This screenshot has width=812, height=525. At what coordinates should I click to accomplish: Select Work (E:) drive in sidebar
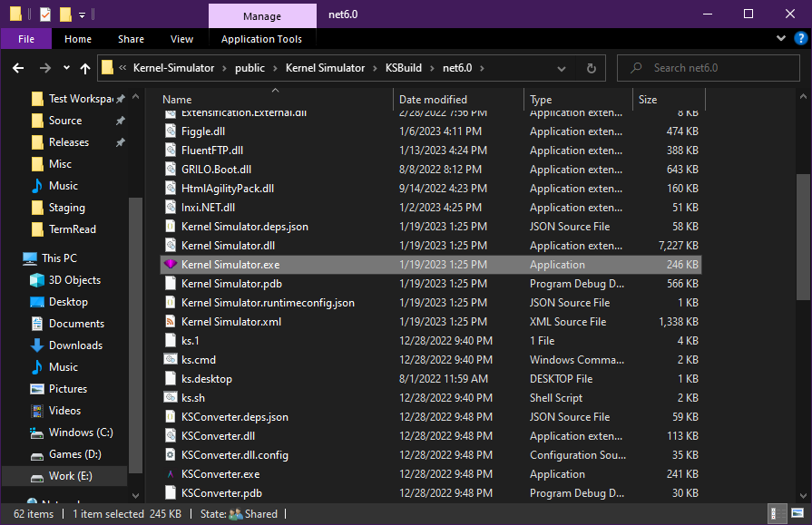[70, 476]
